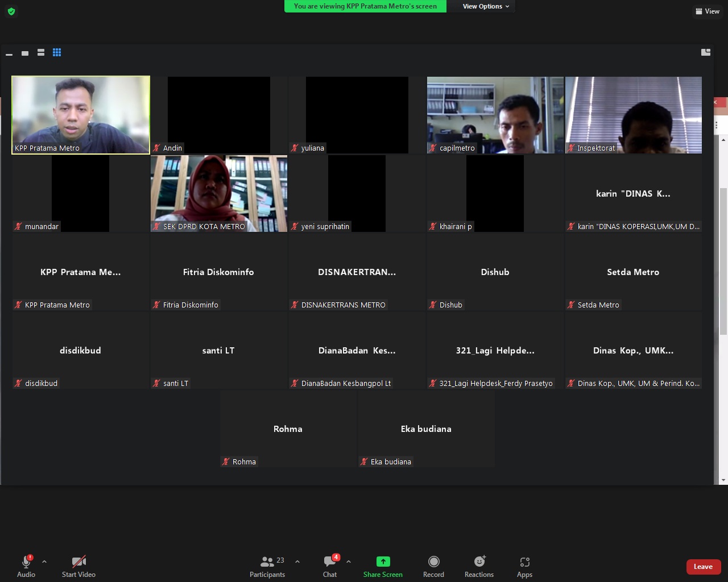Screen dimensions: 728x582
Task: Expand the View Options dropdown
Action: click(485, 6)
